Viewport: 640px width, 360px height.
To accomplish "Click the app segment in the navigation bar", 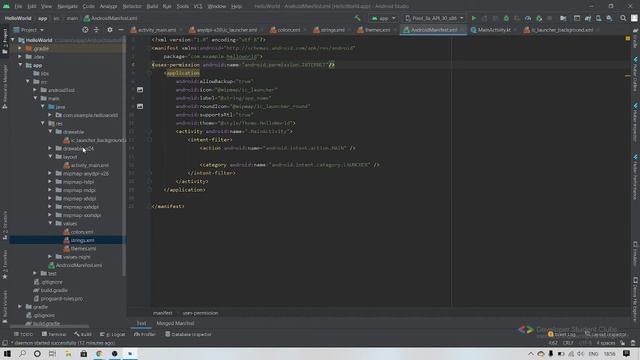I will point(42,18).
